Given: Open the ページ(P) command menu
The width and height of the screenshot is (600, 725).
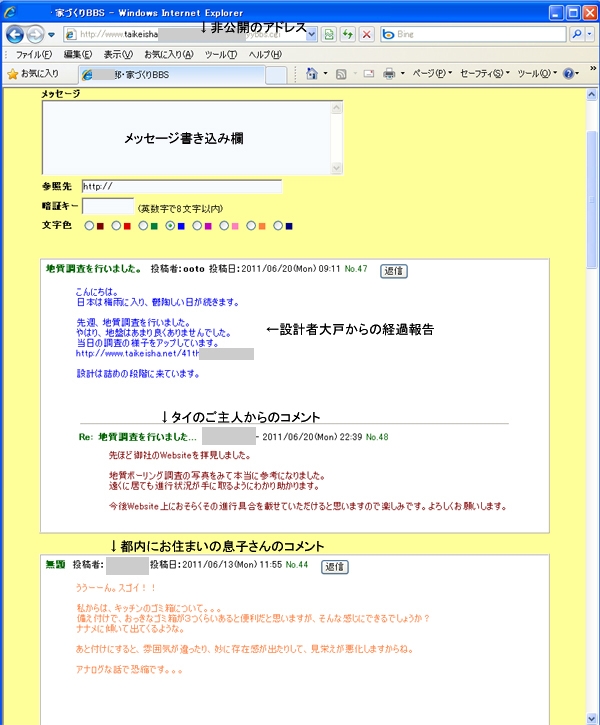Looking at the screenshot, I should pos(432,74).
